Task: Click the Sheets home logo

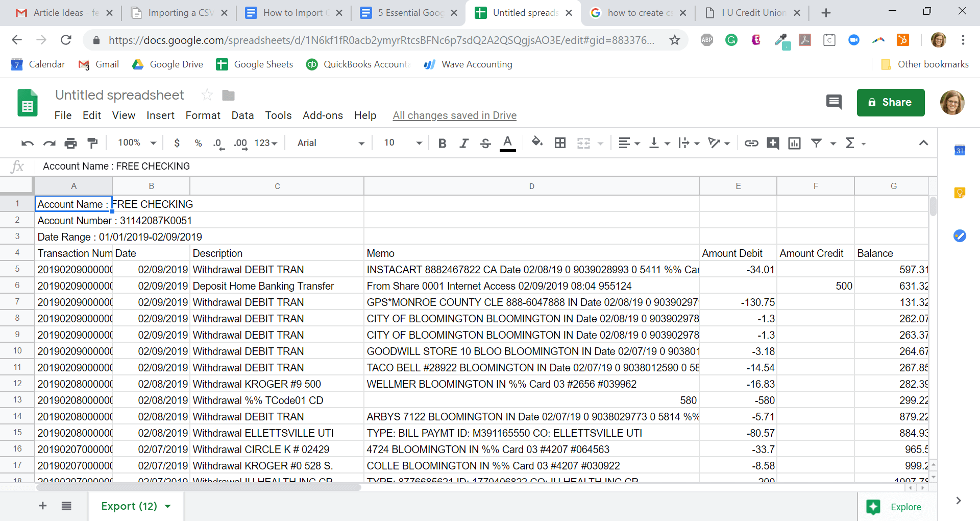Action: 28,103
